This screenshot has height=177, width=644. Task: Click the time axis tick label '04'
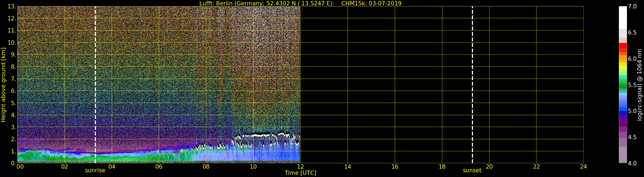click(112, 167)
